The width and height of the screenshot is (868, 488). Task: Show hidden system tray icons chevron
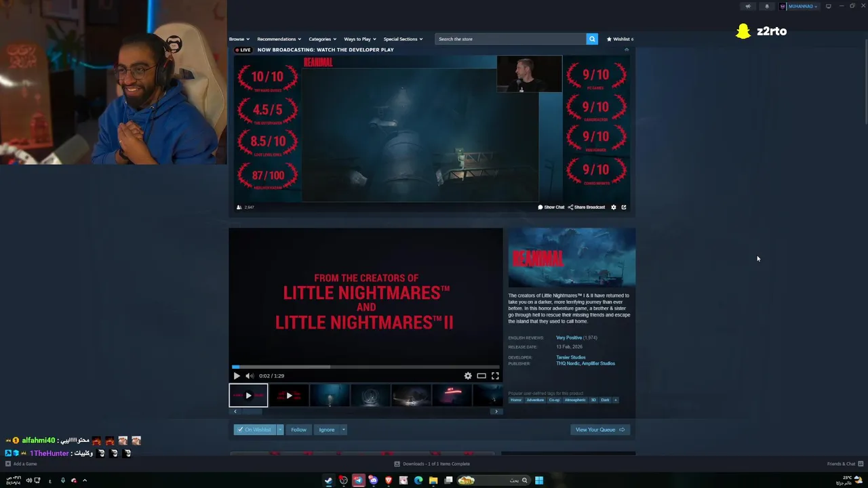point(85,480)
